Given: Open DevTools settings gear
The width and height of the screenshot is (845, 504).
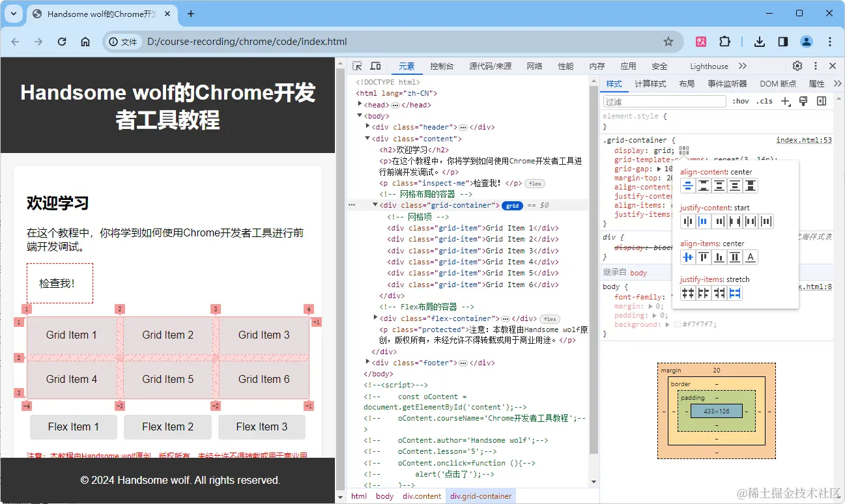Looking at the screenshot, I should point(797,66).
